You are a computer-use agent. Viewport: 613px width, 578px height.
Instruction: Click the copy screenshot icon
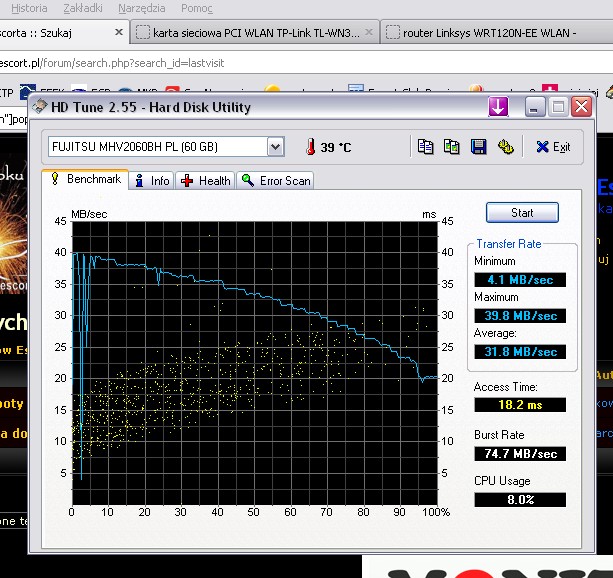452,147
